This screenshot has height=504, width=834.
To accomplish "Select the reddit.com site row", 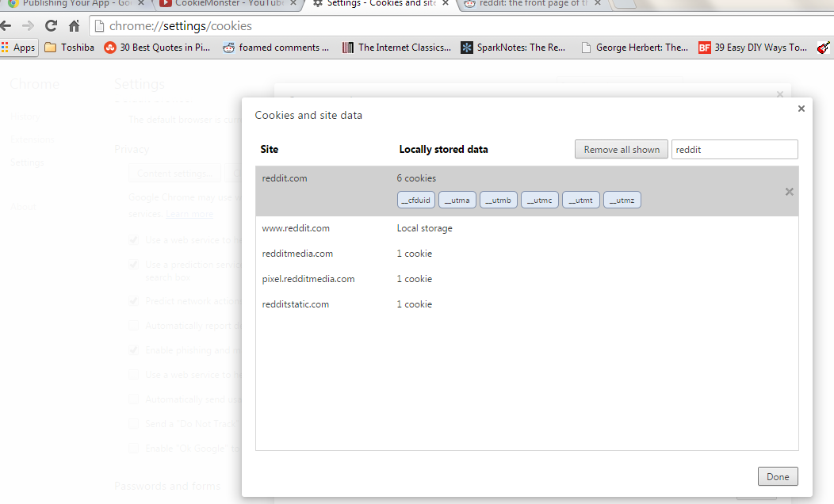I will 527,191.
